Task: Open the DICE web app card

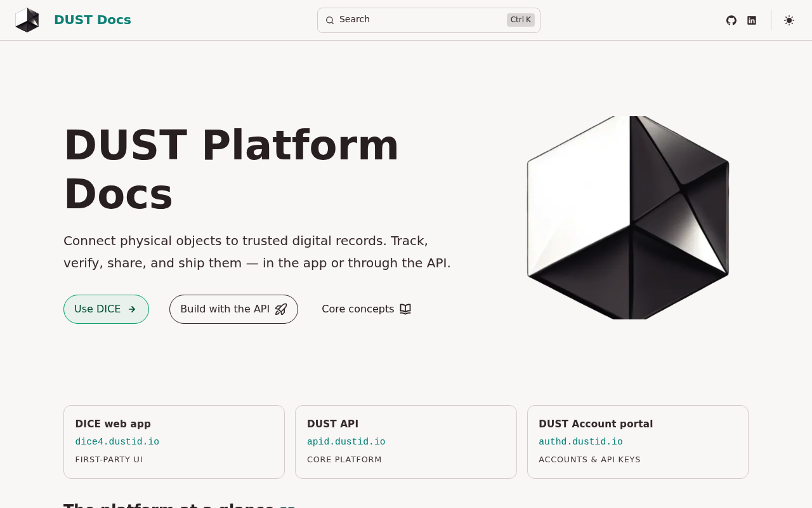Action: (x=174, y=442)
